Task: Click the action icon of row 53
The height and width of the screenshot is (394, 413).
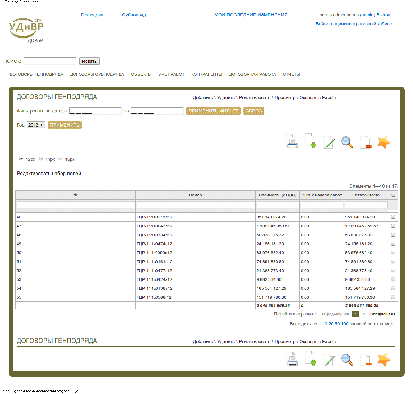Action: pos(393,279)
